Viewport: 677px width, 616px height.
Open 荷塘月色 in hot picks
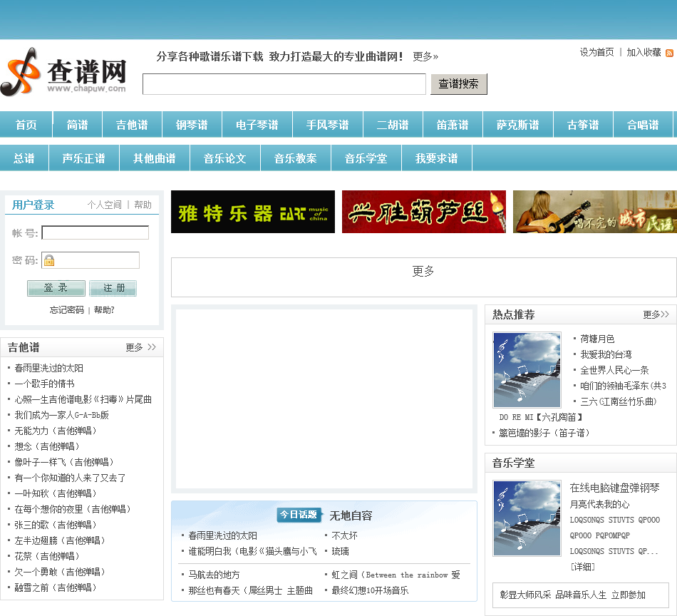pyautogui.click(x=597, y=339)
